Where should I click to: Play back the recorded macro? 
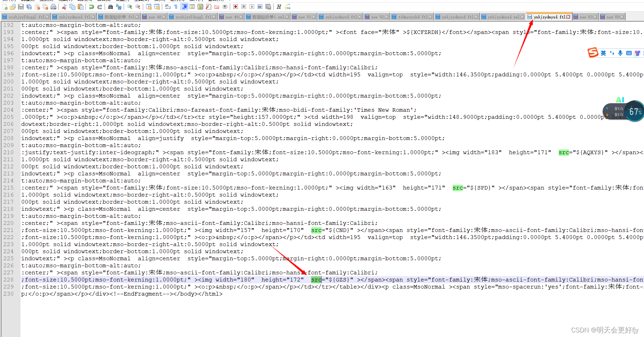(x=252, y=7)
